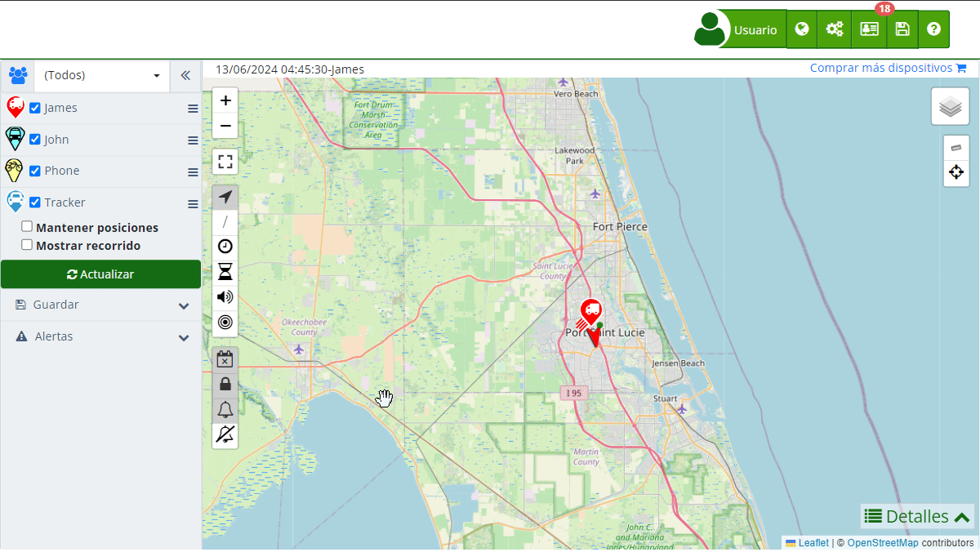Screen dimensions: 980x552
Task: Enable the Mantener posiciones checkbox
Action: pos(27,227)
